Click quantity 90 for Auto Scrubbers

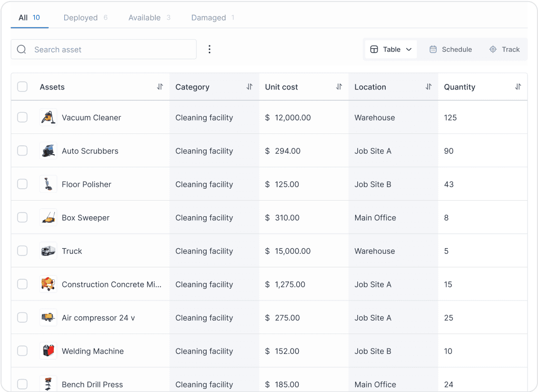pyautogui.click(x=448, y=151)
